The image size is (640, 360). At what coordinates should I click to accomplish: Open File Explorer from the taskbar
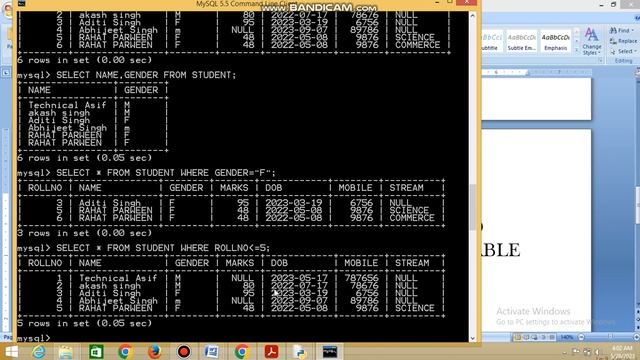coord(66,351)
